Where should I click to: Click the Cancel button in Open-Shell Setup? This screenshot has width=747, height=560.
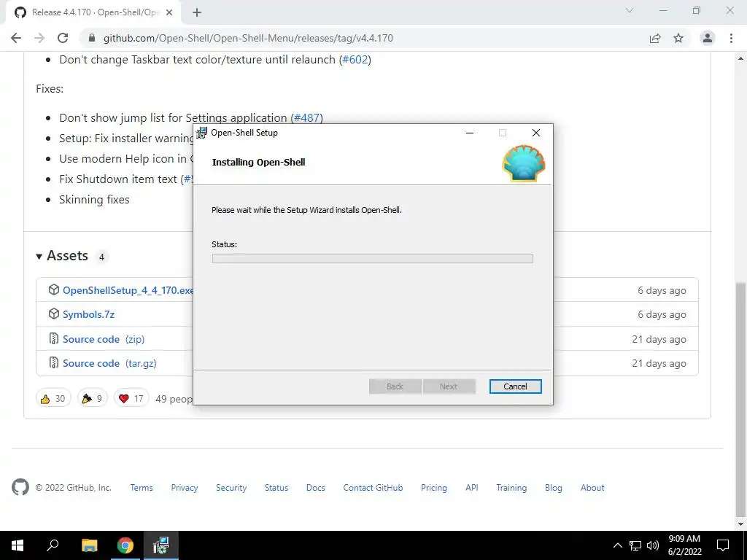[515, 386]
